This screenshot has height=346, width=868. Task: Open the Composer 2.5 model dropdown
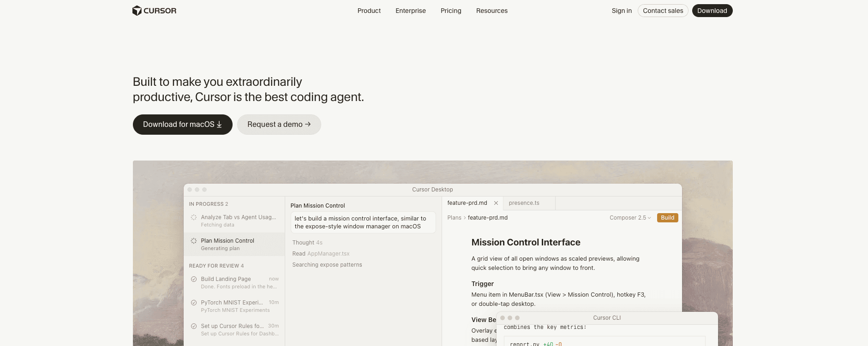click(x=630, y=218)
